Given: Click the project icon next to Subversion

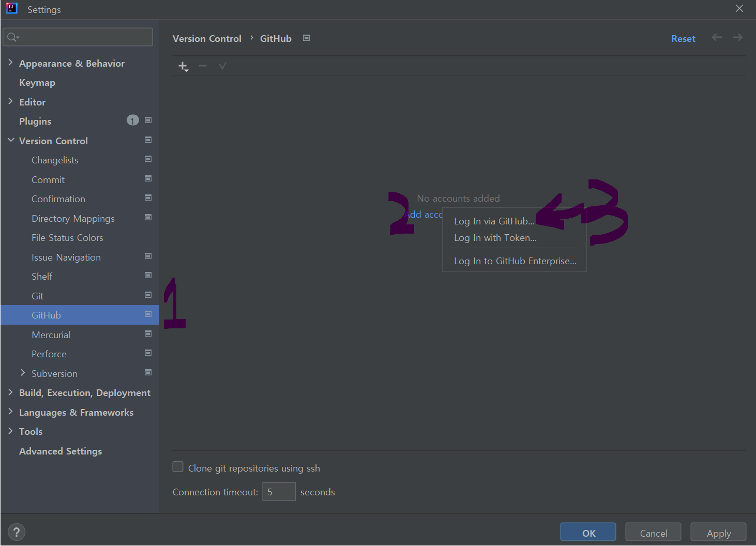Looking at the screenshot, I should [148, 372].
